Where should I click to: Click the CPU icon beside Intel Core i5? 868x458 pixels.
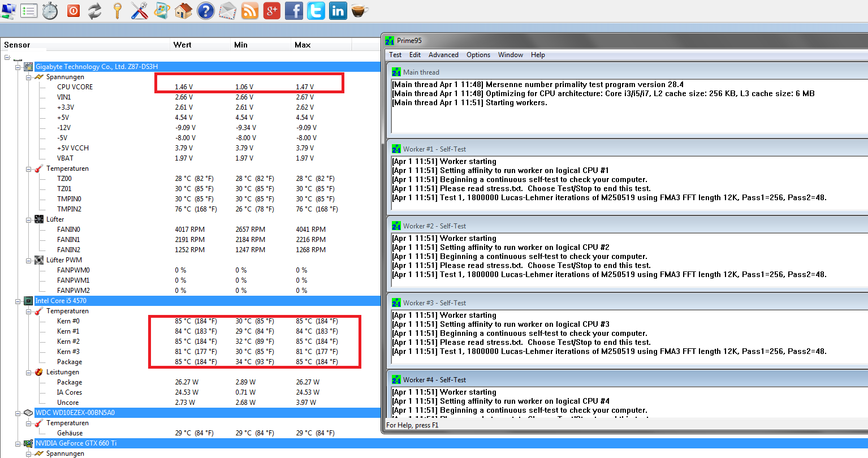click(x=28, y=301)
